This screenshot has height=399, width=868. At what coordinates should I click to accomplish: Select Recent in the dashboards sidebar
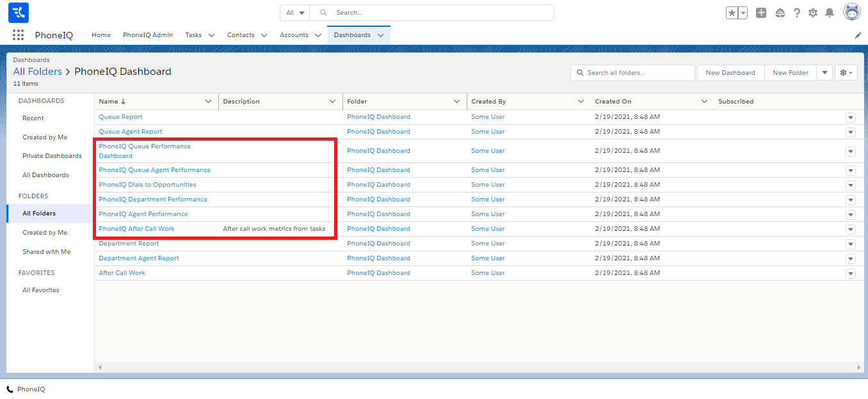(x=33, y=118)
